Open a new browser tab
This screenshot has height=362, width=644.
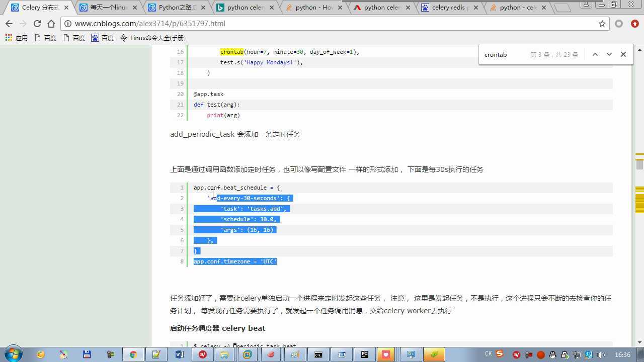[562, 8]
